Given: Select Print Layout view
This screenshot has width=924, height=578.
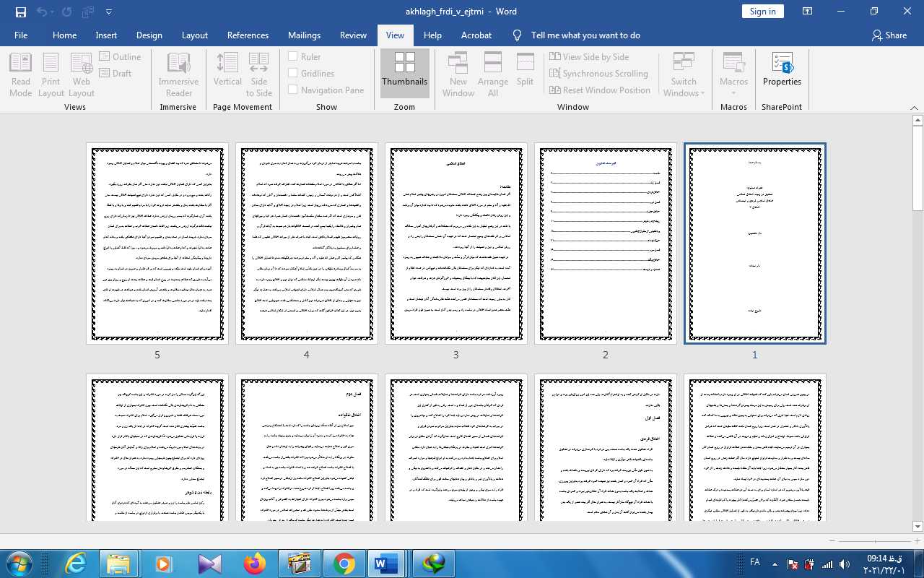Looking at the screenshot, I should click(51, 74).
